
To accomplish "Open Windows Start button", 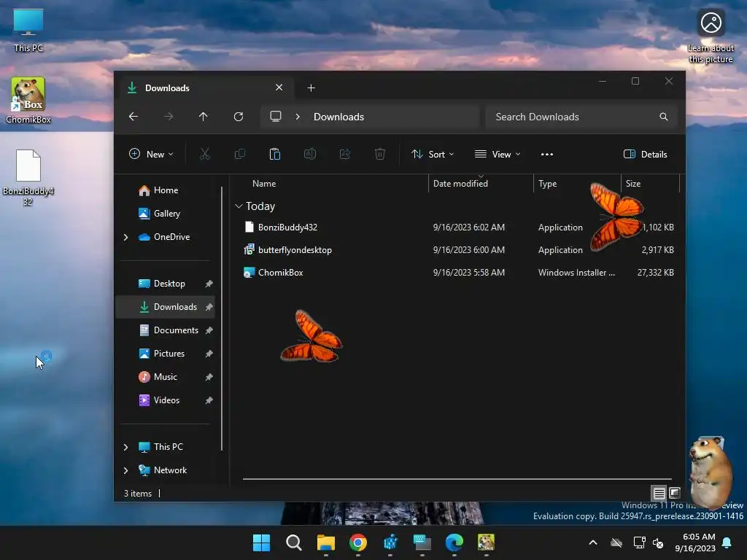I will tap(261, 542).
